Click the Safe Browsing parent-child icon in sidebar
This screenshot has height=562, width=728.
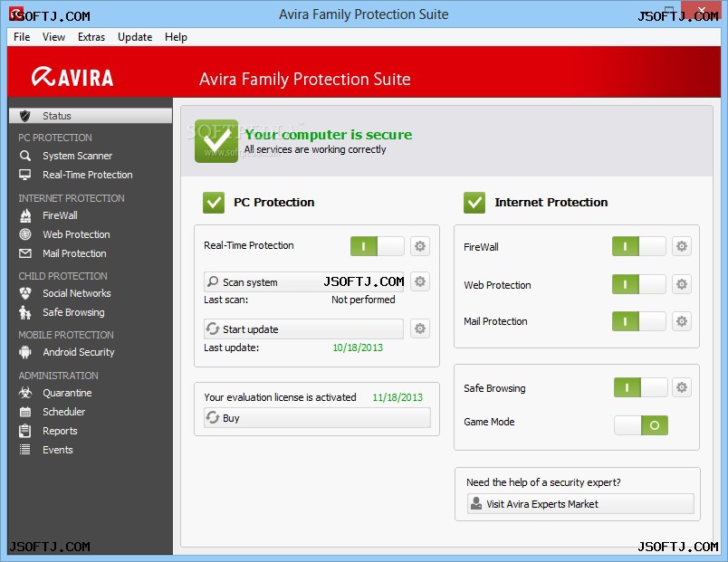[x=25, y=312]
